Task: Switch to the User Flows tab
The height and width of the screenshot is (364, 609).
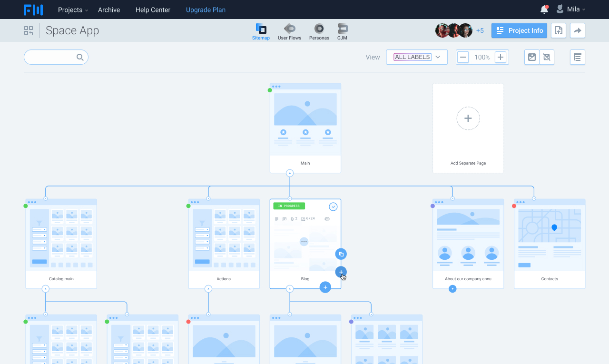Action: 289,31
